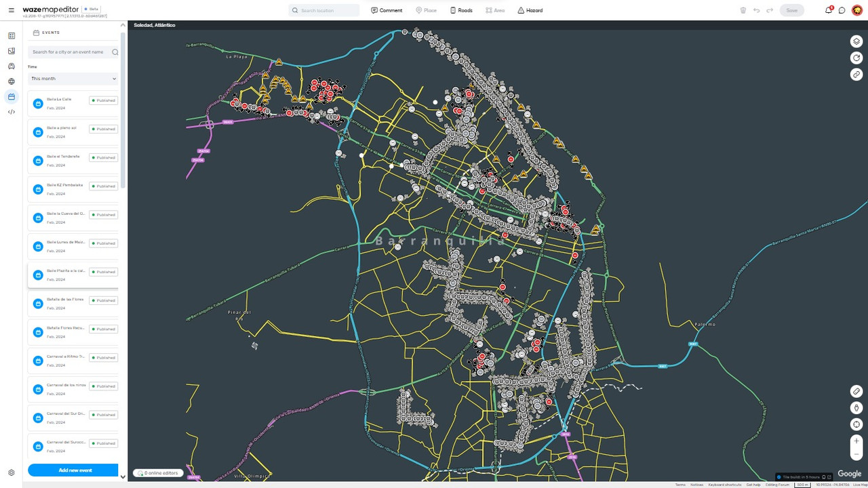Open the second sidebar tab with the map icon

click(12, 51)
